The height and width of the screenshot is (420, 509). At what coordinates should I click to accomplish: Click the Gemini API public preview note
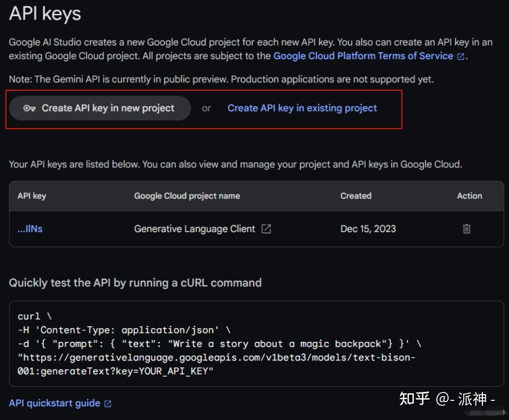(221, 80)
